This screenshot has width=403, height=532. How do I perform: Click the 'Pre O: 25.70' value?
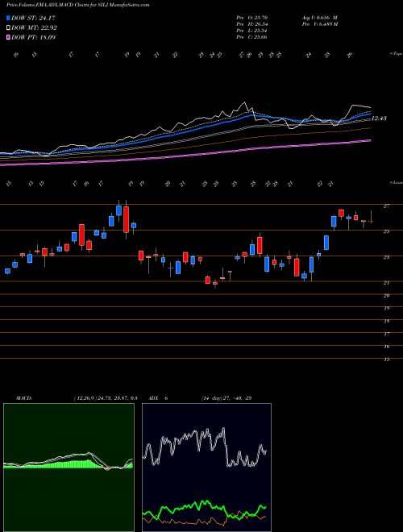pyautogui.click(x=251, y=17)
